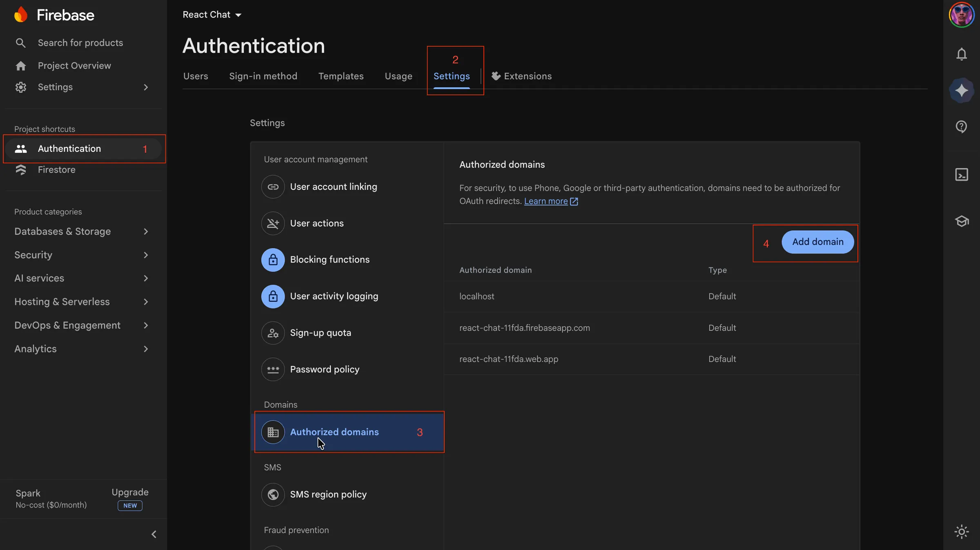Click the Sign-up quota icon
This screenshot has width=980, height=550.
click(273, 333)
